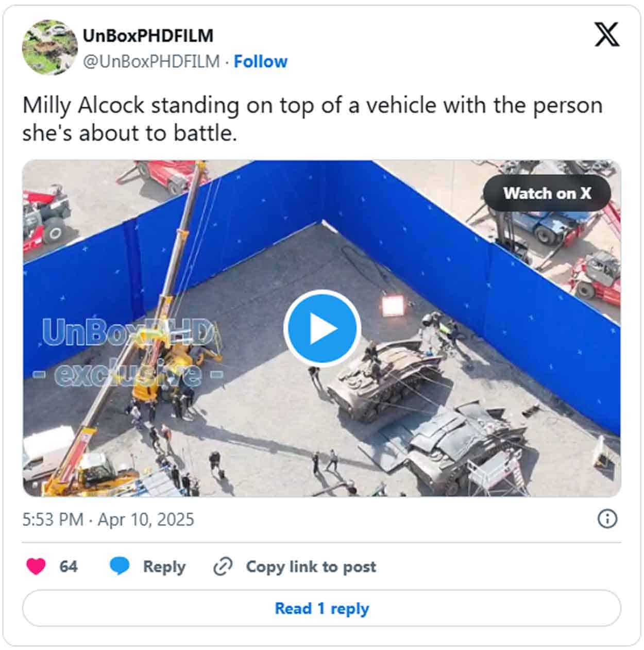This screenshot has height=650, width=644.
Task: Open the UnBoxPHDFILM profile avatar
Action: 49,47
